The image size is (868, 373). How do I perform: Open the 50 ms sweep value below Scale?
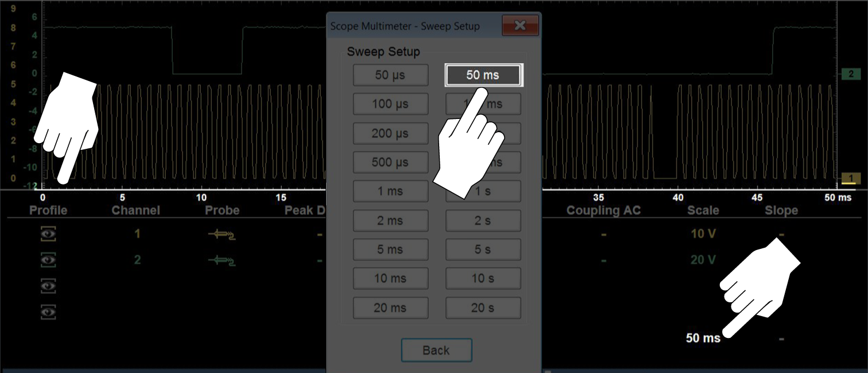pyautogui.click(x=703, y=338)
